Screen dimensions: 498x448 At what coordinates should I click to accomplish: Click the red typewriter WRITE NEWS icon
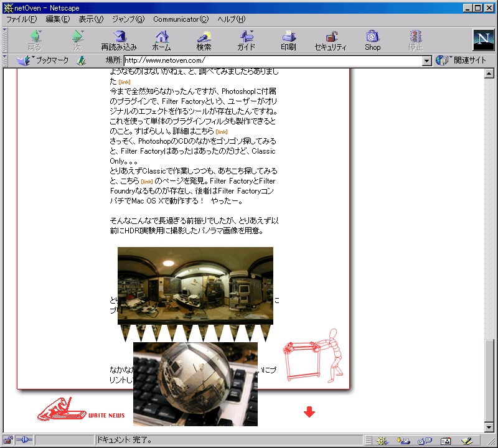tap(62, 409)
